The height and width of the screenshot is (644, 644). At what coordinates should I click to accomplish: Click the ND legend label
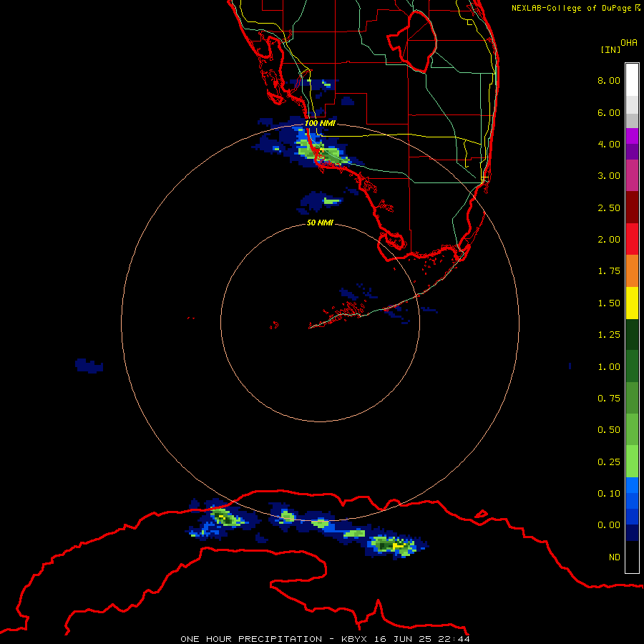[x=615, y=557]
